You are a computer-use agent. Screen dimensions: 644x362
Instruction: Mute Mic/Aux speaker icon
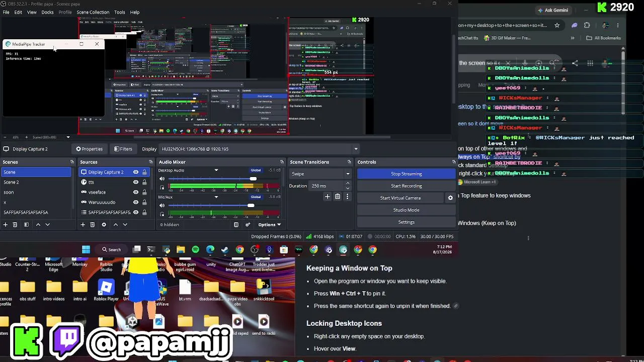pos(162,205)
